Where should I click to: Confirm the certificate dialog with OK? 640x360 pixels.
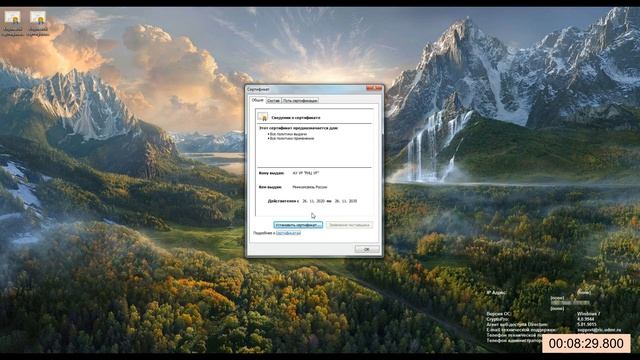point(367,249)
